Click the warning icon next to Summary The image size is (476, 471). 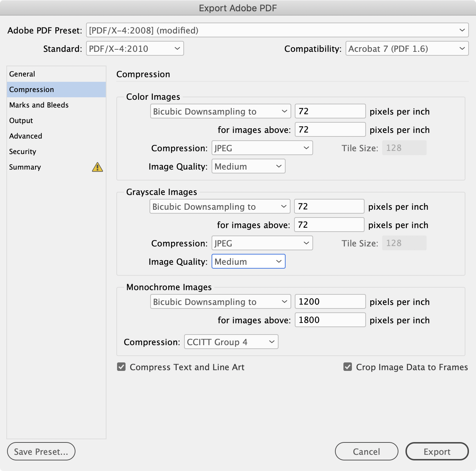pyautogui.click(x=98, y=167)
